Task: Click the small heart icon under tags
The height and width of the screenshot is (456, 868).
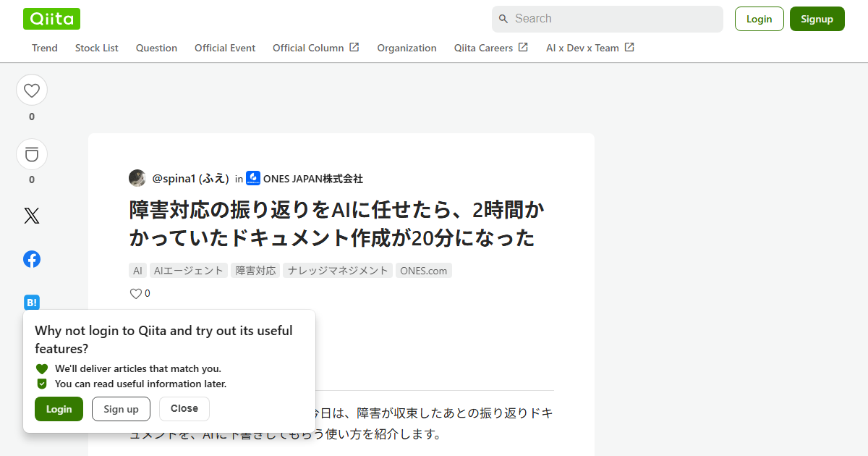Action: (x=135, y=294)
